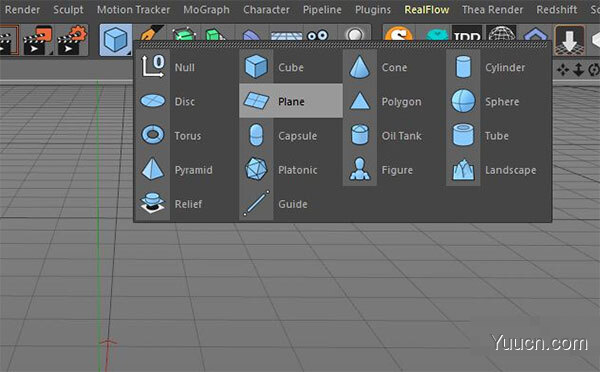This screenshot has width=600, height=372.
Task: Open the Pen spline tool
Action: pyautogui.click(x=152, y=33)
